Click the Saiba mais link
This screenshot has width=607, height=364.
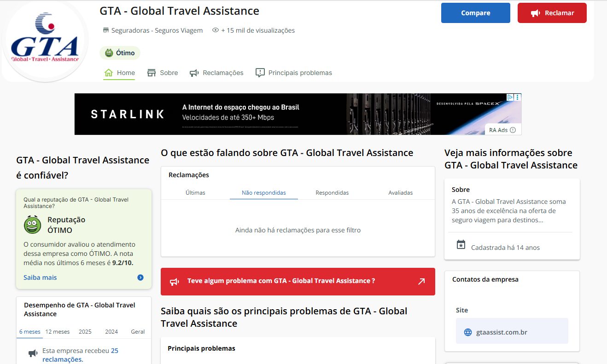(40, 277)
